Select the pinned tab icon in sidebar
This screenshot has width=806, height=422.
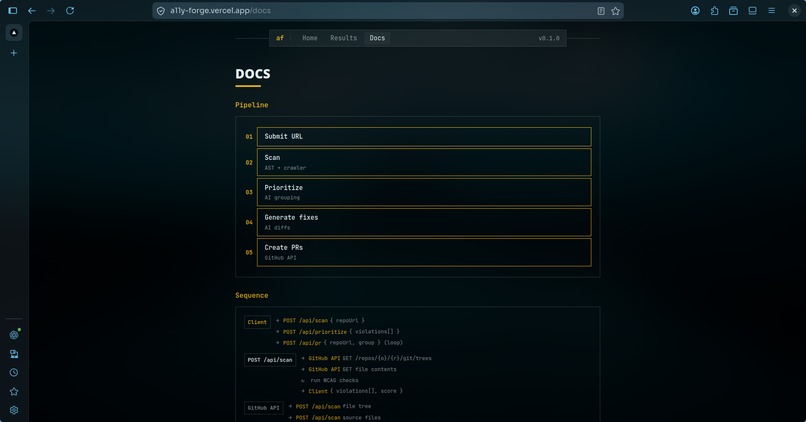[x=14, y=32]
